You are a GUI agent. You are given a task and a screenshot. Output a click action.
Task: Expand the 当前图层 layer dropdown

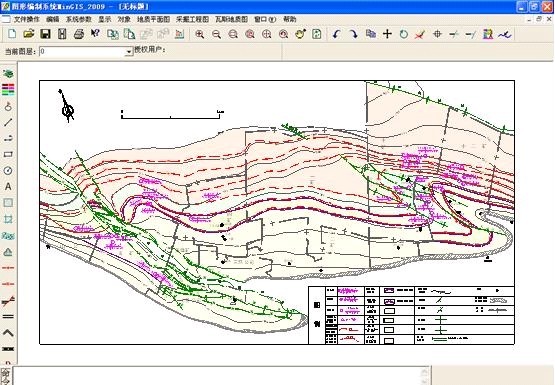point(128,52)
